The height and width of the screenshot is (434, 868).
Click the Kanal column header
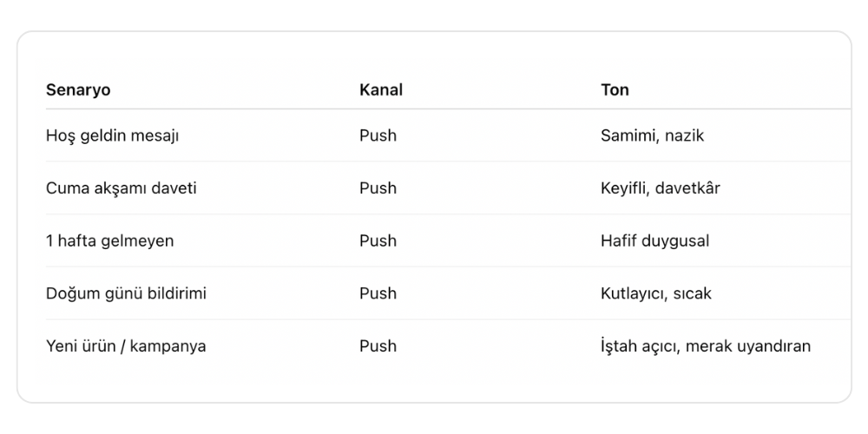click(x=381, y=89)
